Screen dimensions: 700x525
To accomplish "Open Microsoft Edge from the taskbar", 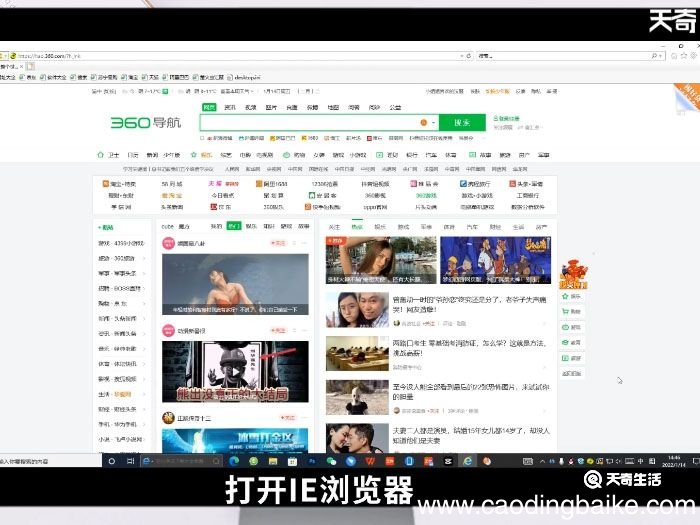I will coord(234,461).
